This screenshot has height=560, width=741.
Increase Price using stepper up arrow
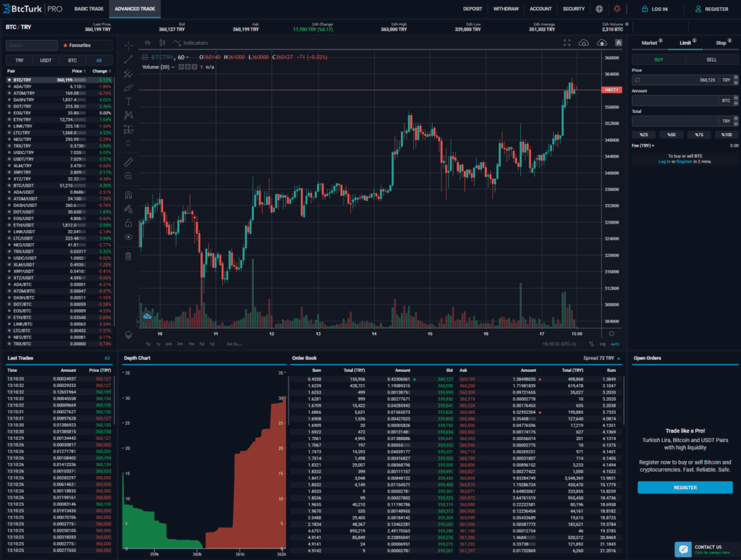[736, 78]
